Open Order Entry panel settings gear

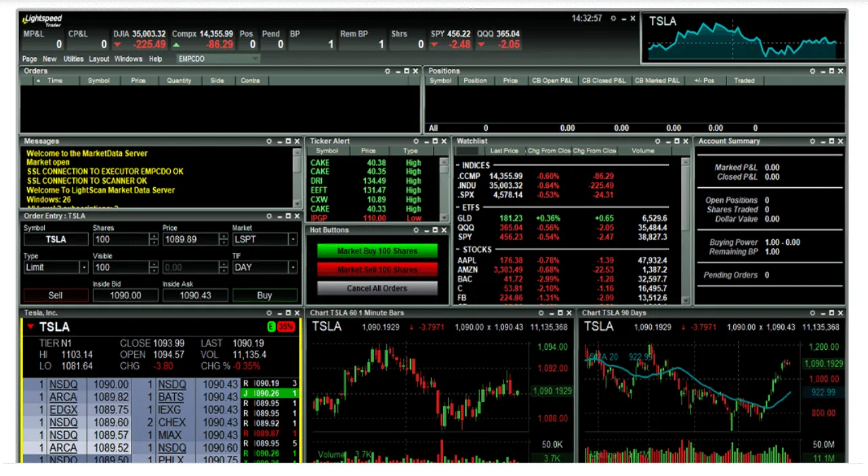click(x=269, y=216)
